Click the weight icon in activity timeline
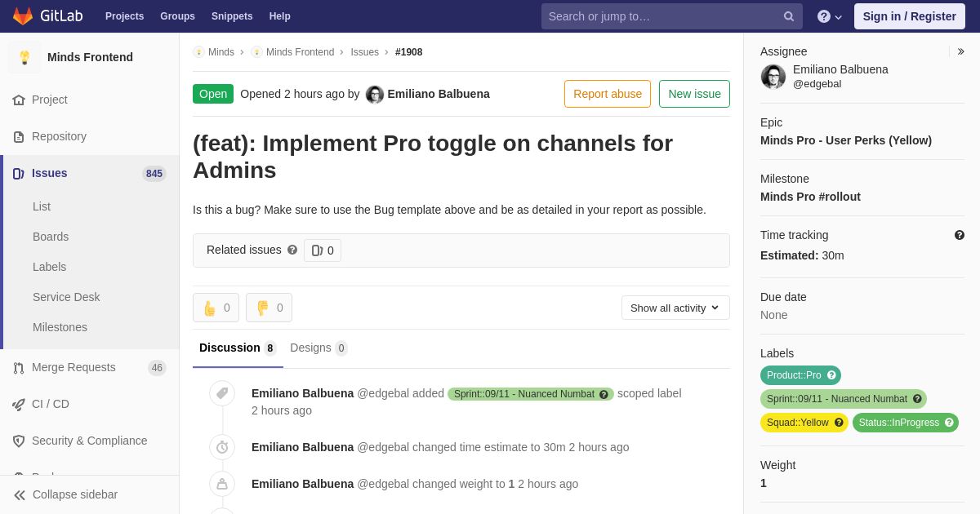Viewport: 980px width, 514px height. pyautogui.click(x=222, y=484)
